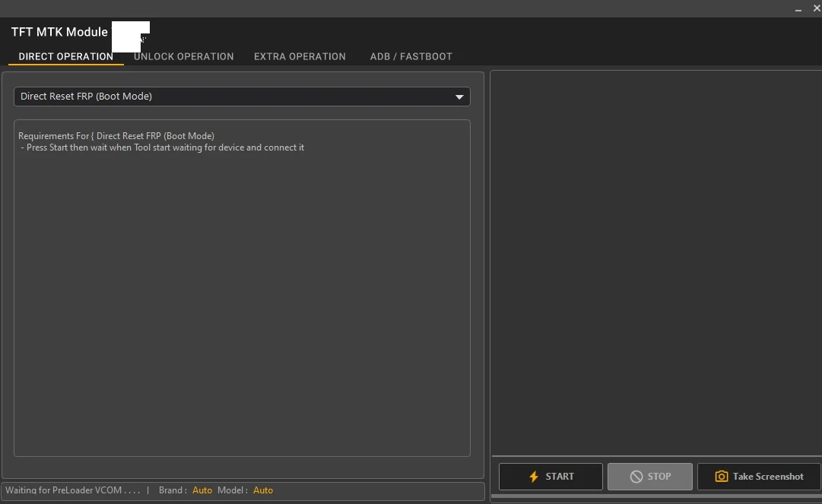Click the Brand label in status bar
Viewport: 822px width, 504px height.
(173, 490)
